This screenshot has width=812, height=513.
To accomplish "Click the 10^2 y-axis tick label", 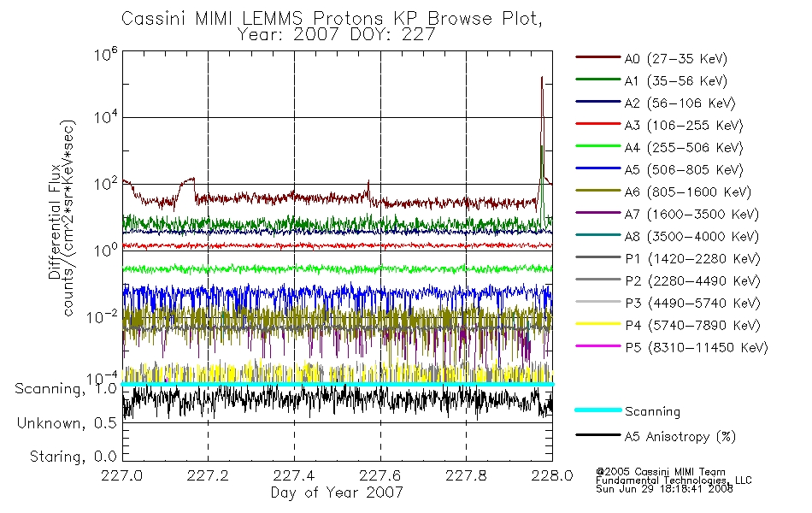I will [x=106, y=184].
